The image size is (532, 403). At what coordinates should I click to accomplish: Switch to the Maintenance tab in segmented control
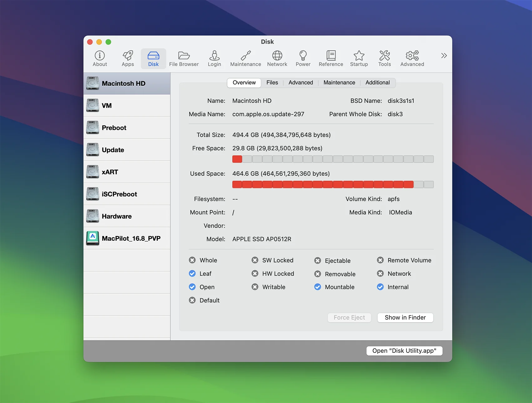pos(339,83)
